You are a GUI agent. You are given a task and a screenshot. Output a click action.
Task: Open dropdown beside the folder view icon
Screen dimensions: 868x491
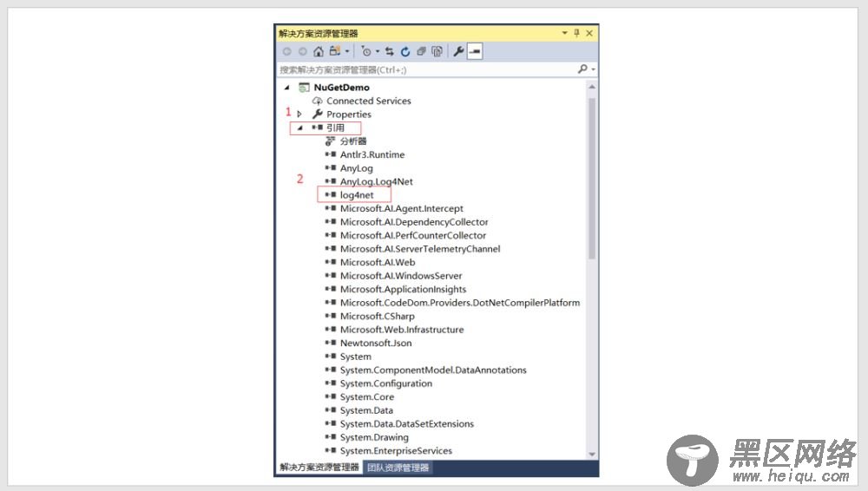tap(347, 51)
